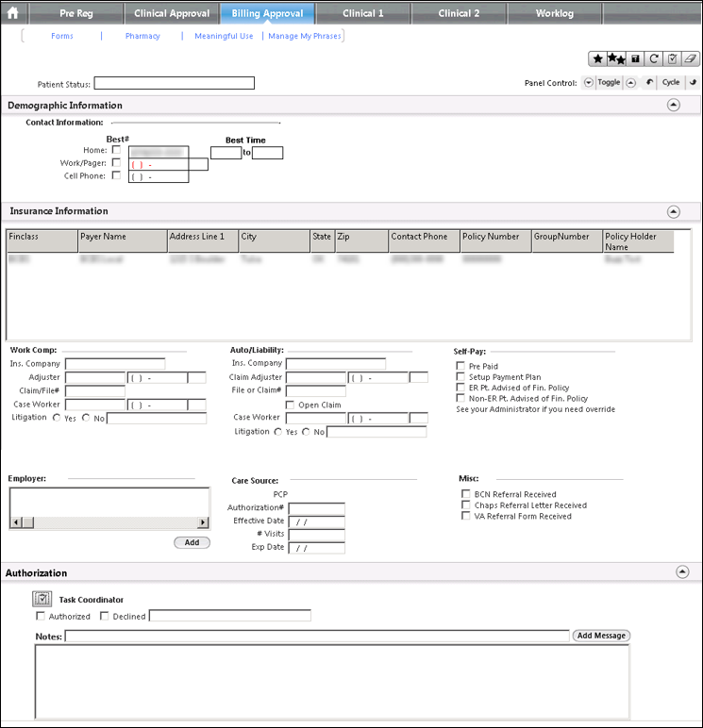Open Manage My Phrases link
Viewport: 703px width, 728px height.
coord(305,36)
